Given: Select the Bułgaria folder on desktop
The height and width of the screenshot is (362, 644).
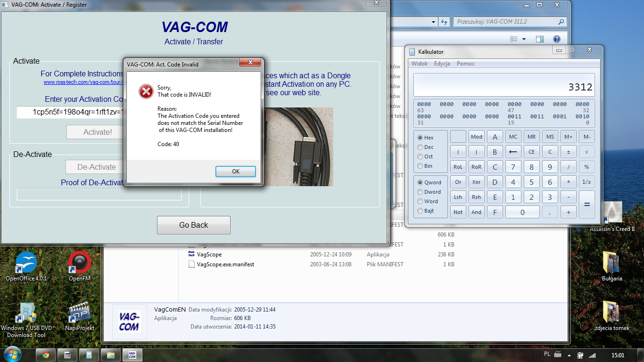Looking at the screenshot, I should click(612, 266).
